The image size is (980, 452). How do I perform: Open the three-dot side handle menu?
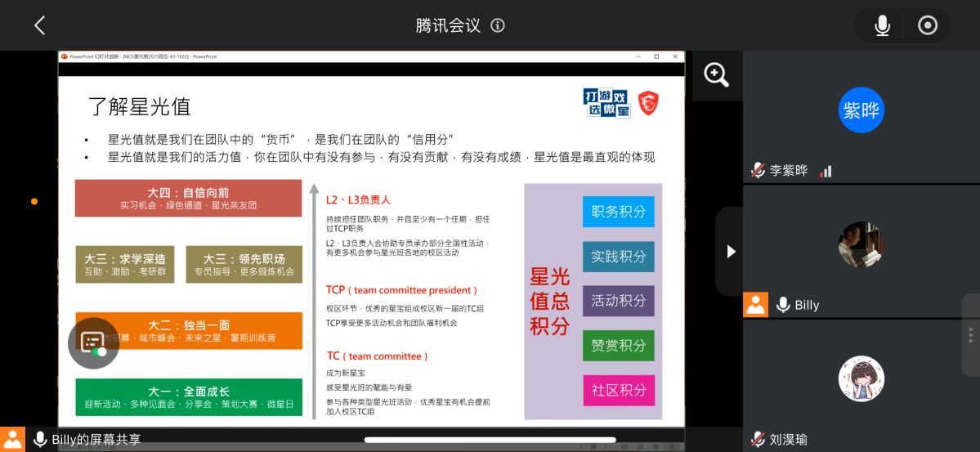(x=970, y=334)
